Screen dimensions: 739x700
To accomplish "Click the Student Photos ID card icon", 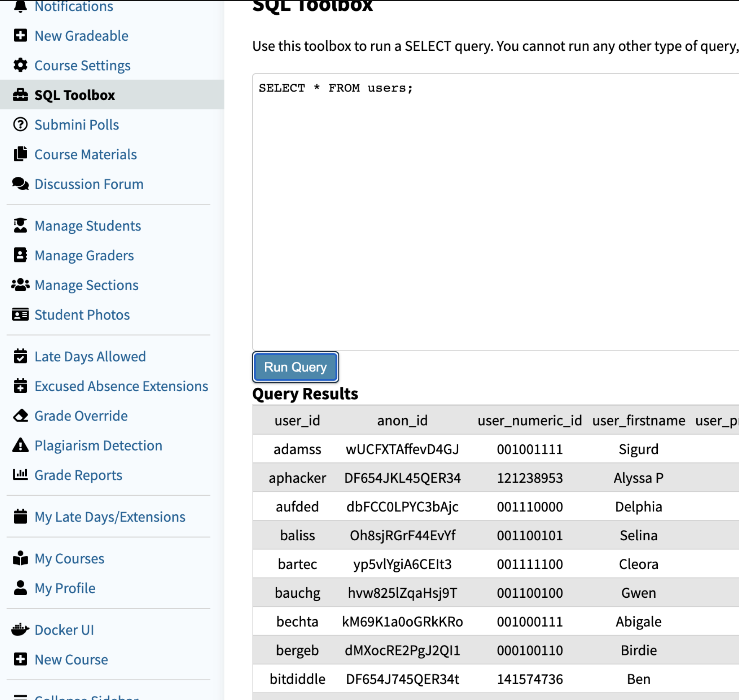I will [20, 314].
